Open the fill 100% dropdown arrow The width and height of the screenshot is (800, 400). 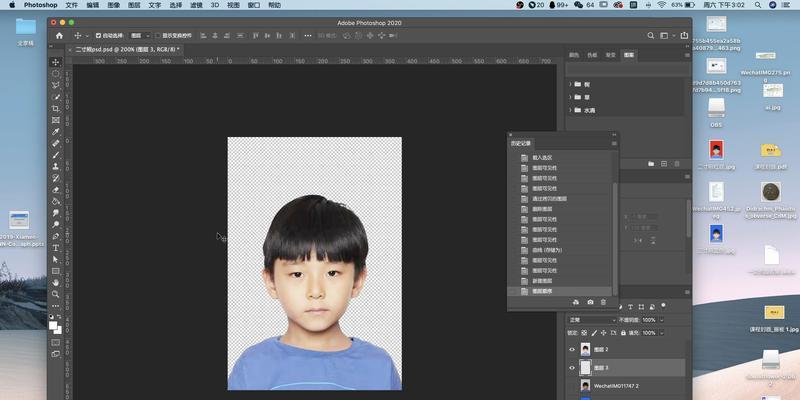[x=662, y=333]
